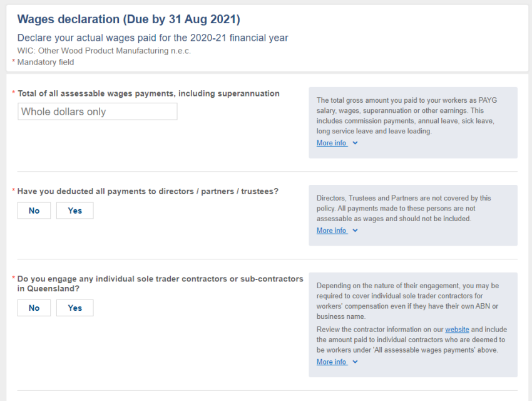Viewport: 532px width, 401px height.
Task: Expand chevron beside directors More info
Action: tap(356, 231)
